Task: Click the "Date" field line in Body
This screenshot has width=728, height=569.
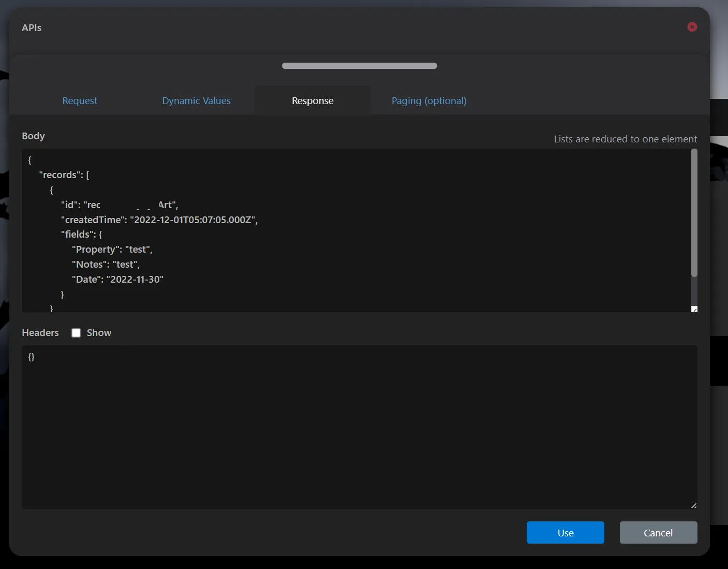Action: coord(117,279)
